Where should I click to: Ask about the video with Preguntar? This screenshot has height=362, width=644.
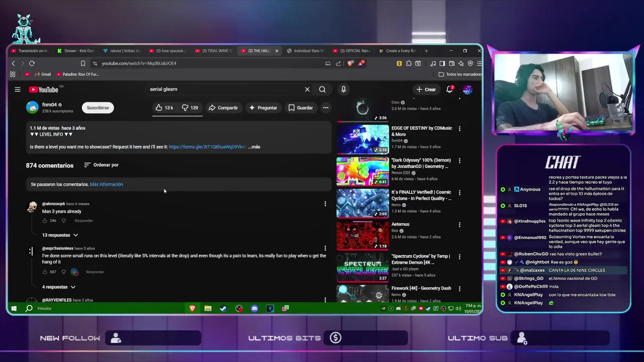(263, 108)
